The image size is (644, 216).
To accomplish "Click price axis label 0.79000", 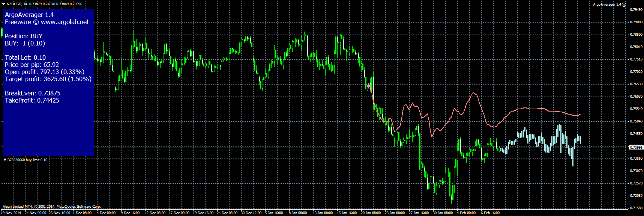I will (636, 22).
